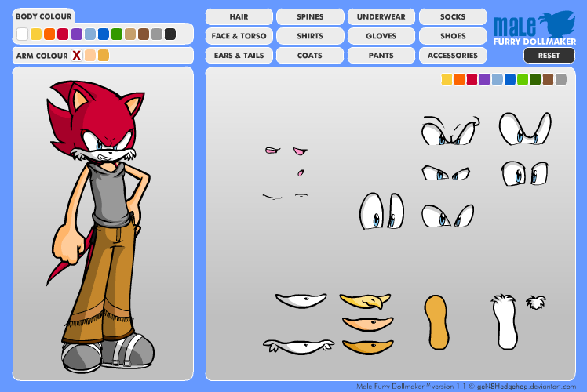Select the tan oval belly patch
Viewport: 587px width, 392px height.
(x=436, y=322)
